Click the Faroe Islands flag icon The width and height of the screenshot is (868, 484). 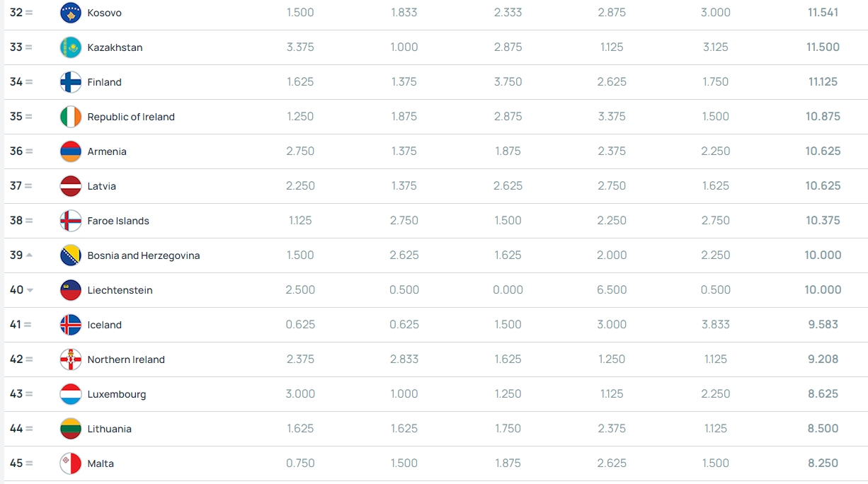click(71, 221)
